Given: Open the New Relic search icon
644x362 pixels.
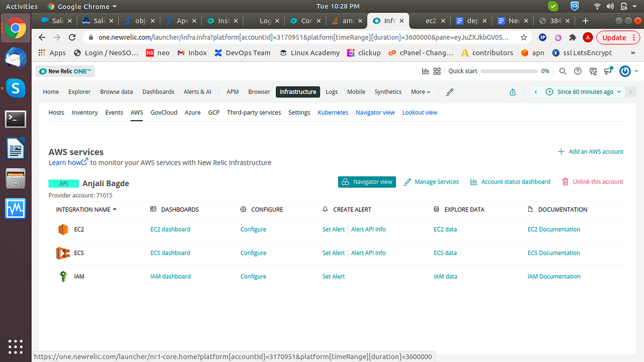Looking at the screenshot, I should [x=562, y=71].
